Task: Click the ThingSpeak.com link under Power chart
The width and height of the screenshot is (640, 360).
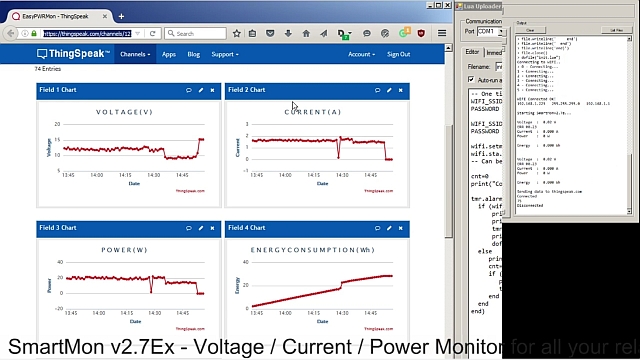Action: [x=190, y=329]
